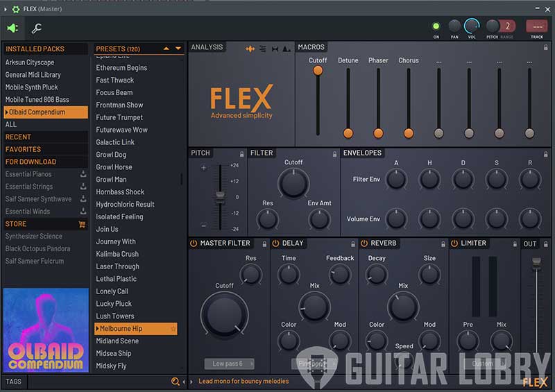Toggle Master Filter power button
The image size is (555, 392).
click(194, 244)
